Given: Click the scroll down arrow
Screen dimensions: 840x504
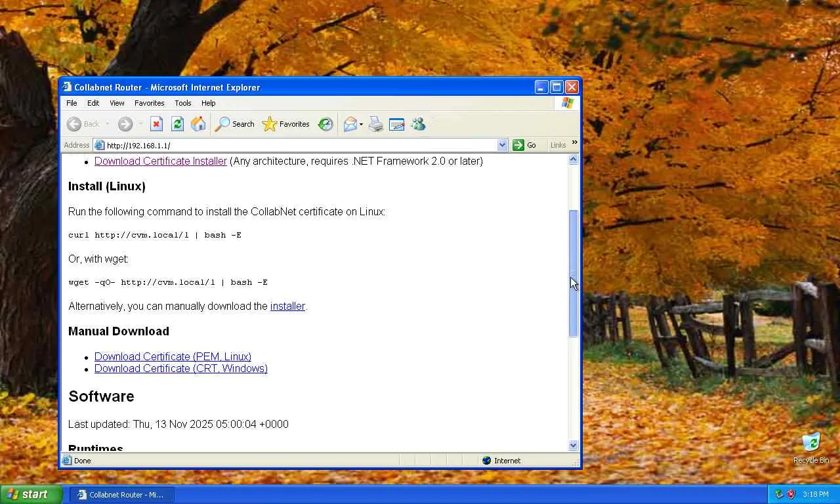Looking at the screenshot, I should (574, 446).
